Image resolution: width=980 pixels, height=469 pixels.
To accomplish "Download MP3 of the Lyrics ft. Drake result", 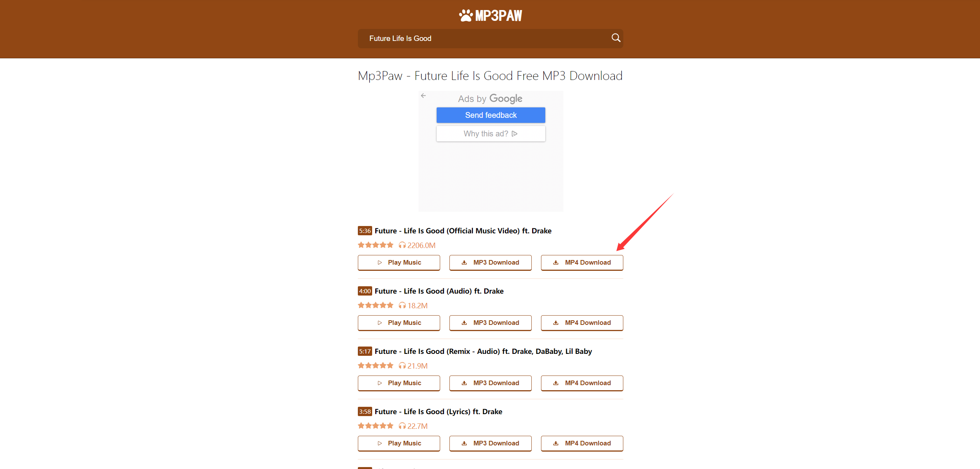I will click(x=490, y=443).
